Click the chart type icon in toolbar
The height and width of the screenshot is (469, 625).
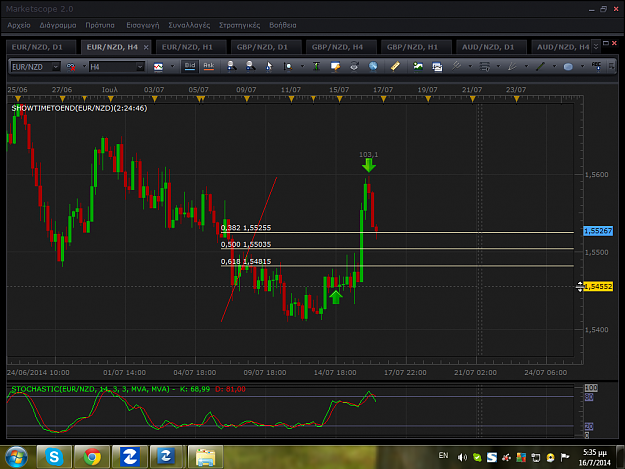coord(158,67)
